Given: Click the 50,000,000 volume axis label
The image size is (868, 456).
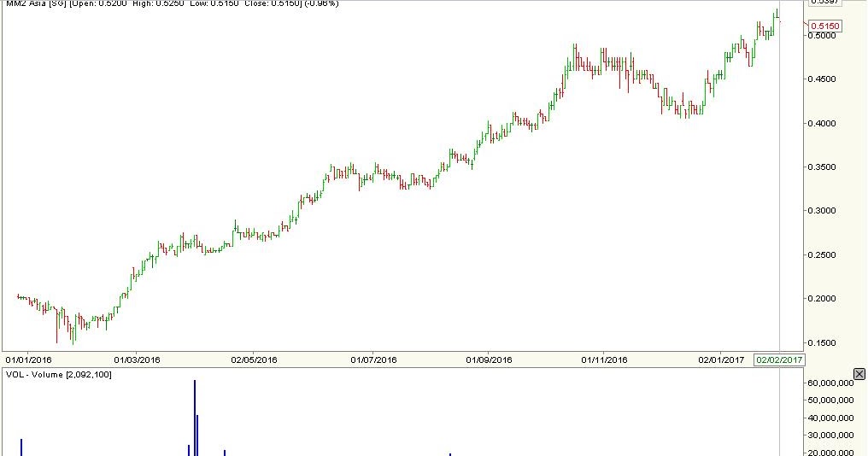Looking at the screenshot, I should 830,400.
